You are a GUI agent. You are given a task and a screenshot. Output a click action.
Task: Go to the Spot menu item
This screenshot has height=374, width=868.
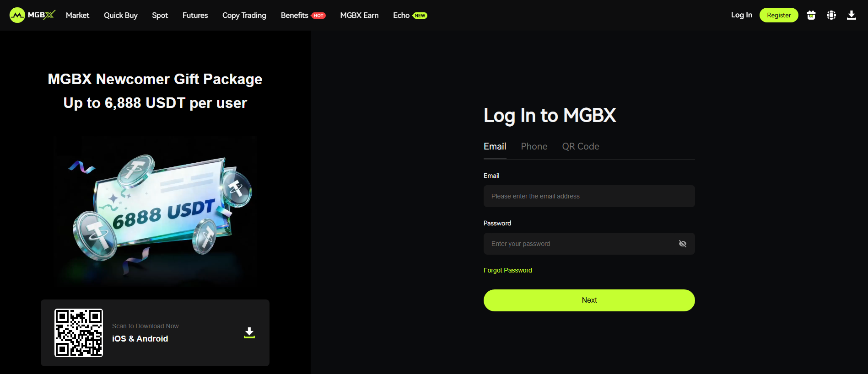(x=160, y=15)
